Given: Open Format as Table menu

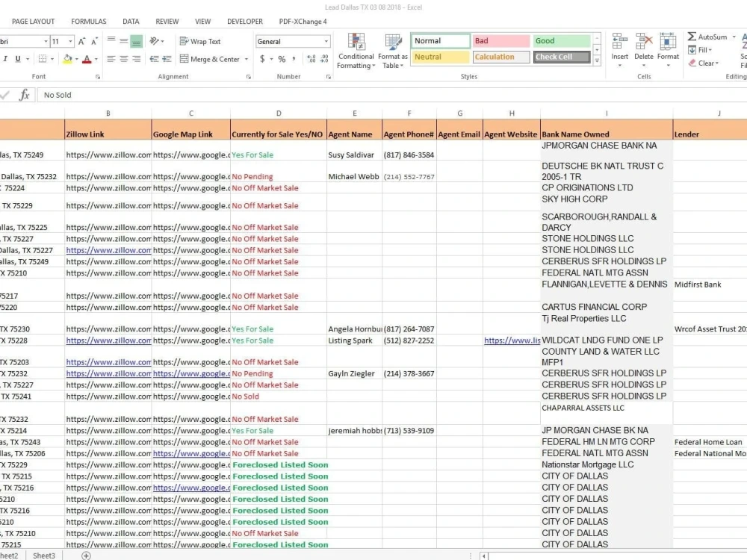Looking at the screenshot, I should (393, 51).
